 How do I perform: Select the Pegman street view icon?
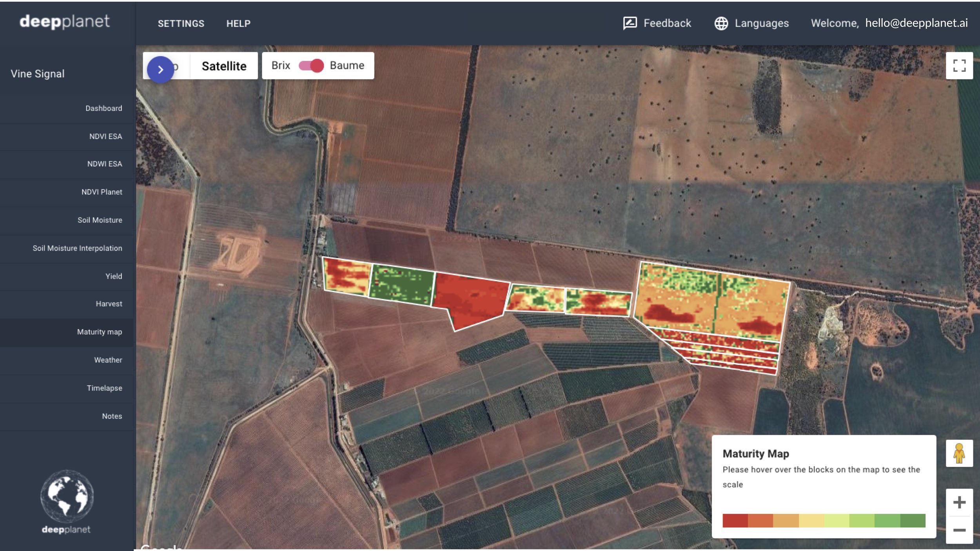[959, 453]
